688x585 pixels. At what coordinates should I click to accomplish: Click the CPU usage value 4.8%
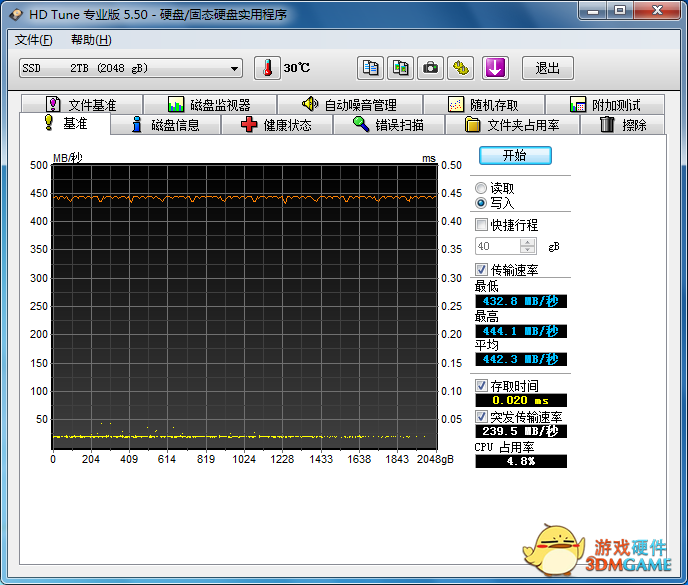pos(521,461)
